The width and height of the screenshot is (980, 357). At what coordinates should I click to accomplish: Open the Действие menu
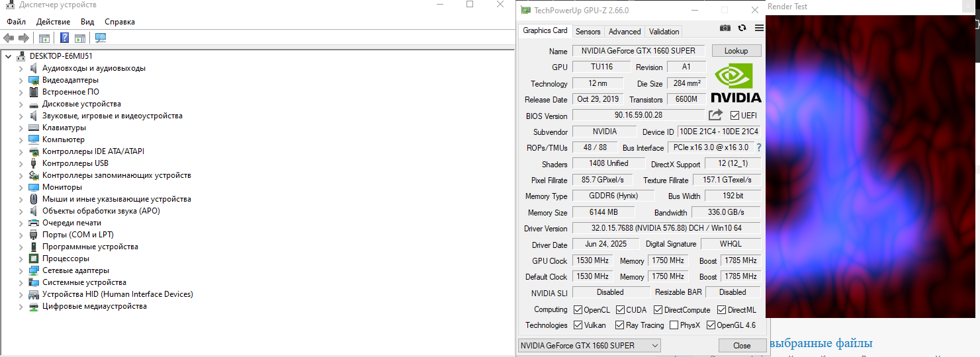click(x=53, y=22)
